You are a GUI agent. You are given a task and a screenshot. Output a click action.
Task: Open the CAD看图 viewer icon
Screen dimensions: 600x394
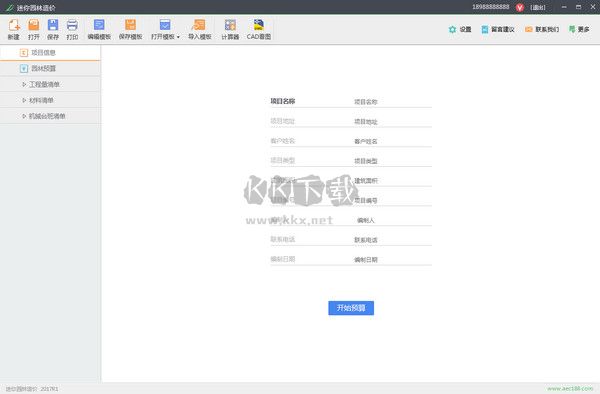point(259,25)
